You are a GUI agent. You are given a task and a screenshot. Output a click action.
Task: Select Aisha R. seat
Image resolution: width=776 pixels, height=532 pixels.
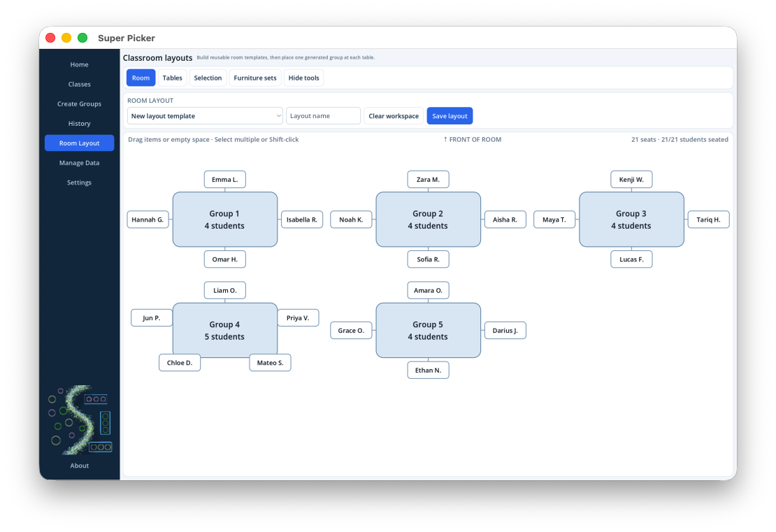pos(505,220)
